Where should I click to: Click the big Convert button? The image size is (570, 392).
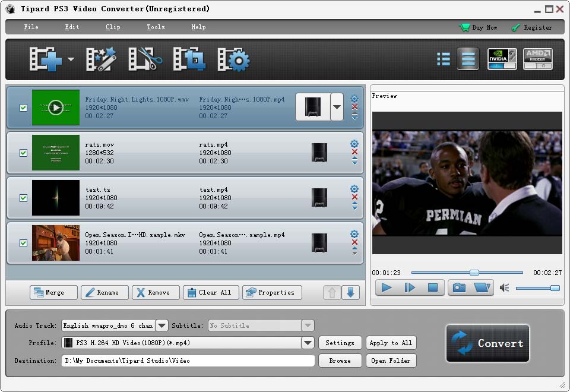coord(487,343)
